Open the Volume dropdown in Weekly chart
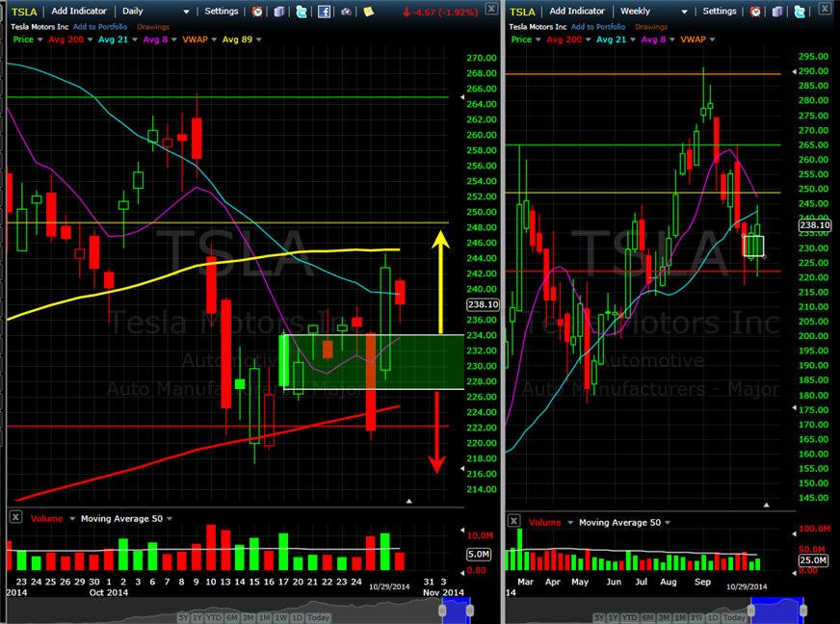Screen dimensions: 840x624 [x=570, y=522]
